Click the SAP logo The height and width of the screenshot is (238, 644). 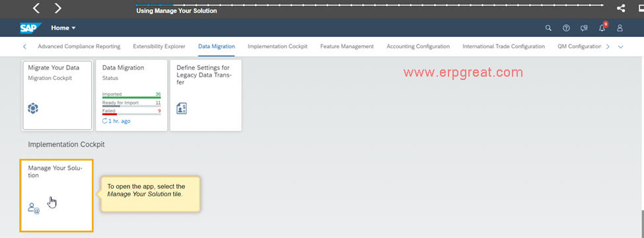(x=30, y=28)
